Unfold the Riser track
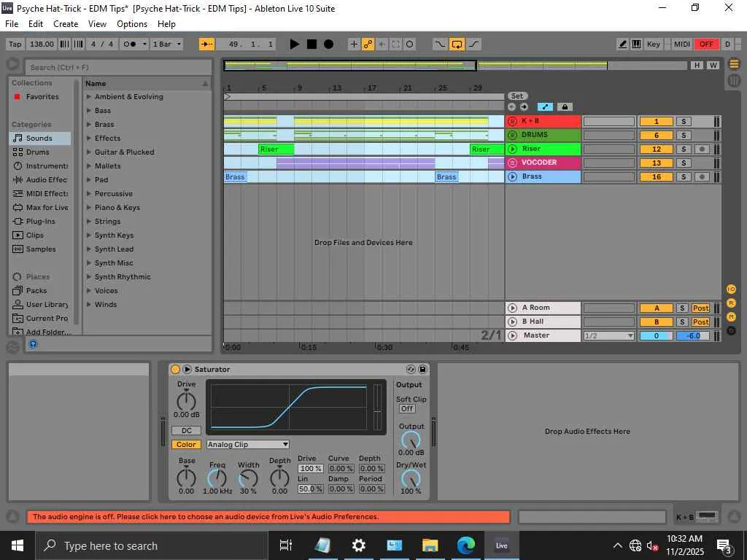The width and height of the screenshot is (747, 560). point(513,149)
